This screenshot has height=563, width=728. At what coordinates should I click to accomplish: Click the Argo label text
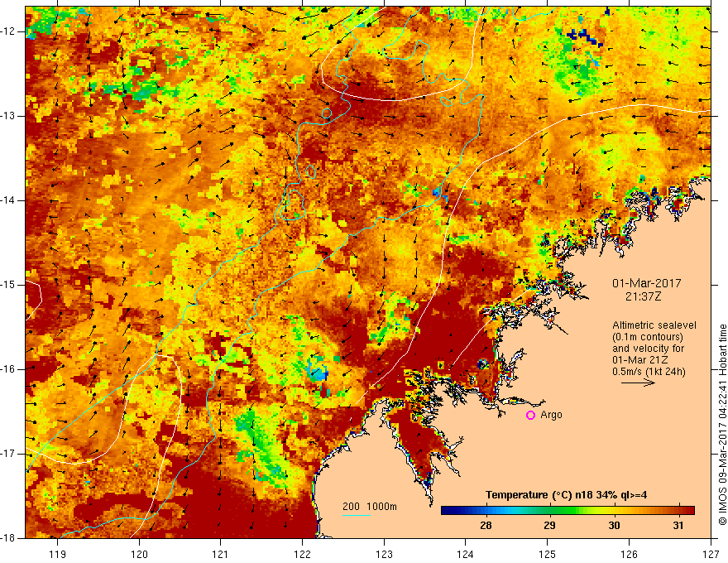tap(551, 415)
